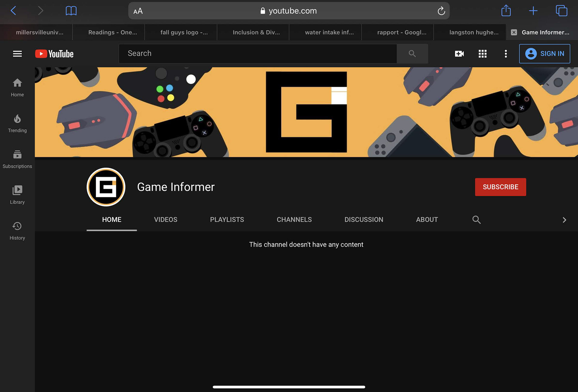Viewport: 578px width, 392px height.
Task: Go to Trending in sidebar
Action: tap(17, 123)
